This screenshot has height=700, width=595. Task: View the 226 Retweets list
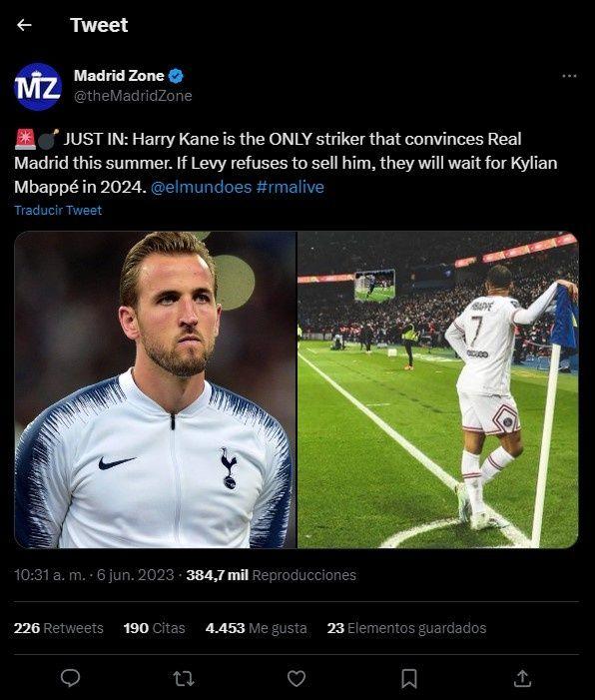(59, 628)
